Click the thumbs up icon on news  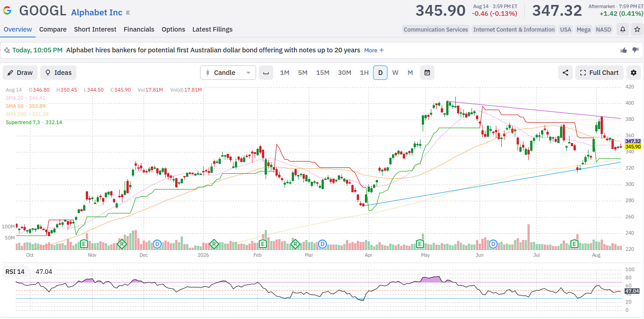pyautogui.click(x=624, y=50)
